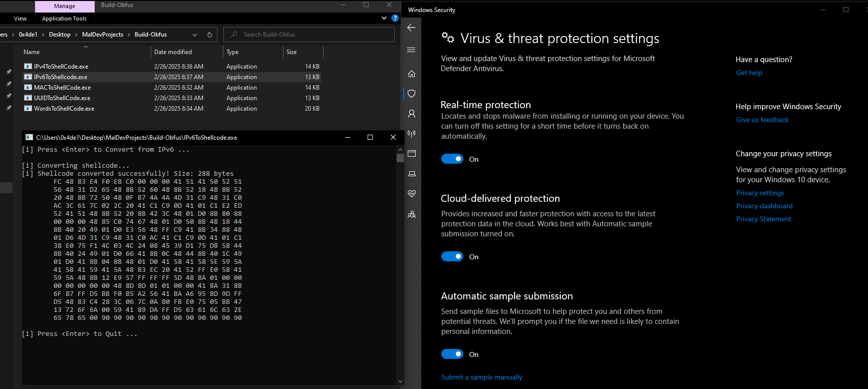Click the Get help link
The width and height of the screenshot is (868, 389).
pos(749,73)
